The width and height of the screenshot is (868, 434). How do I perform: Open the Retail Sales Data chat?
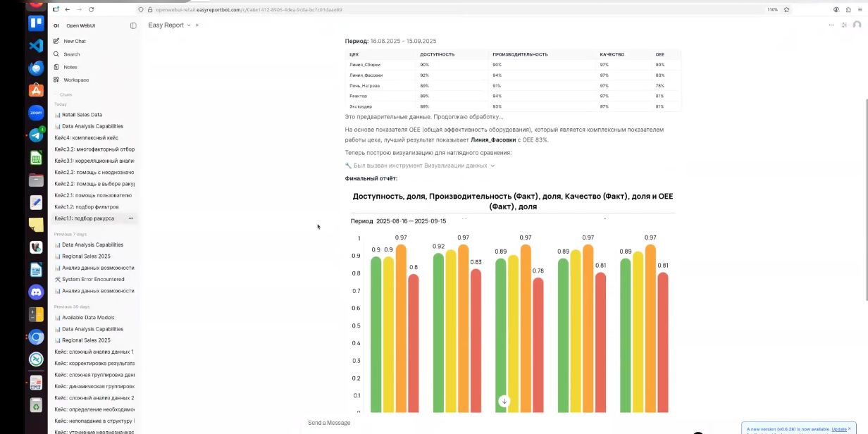82,115
